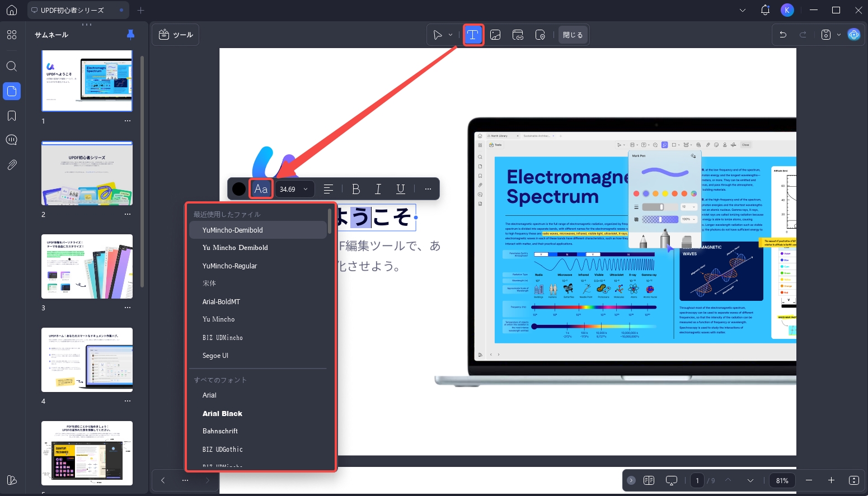
Task: Click the font list scrollbar
Action: tap(330, 221)
